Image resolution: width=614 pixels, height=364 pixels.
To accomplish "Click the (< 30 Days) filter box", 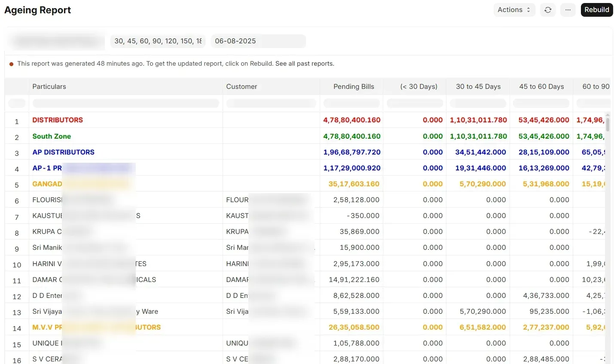I will click(415, 103).
